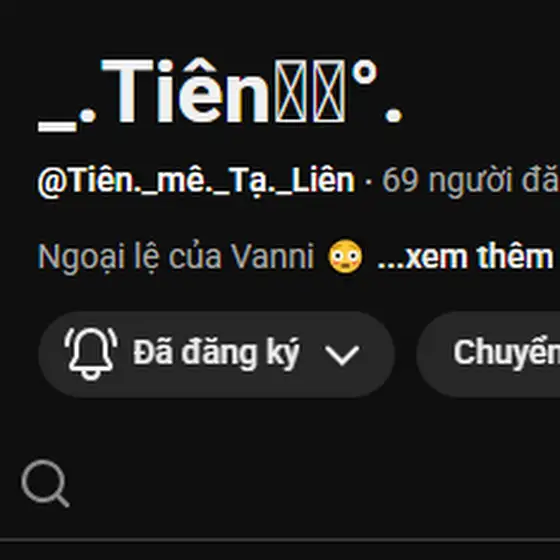Select the word Vanni in description
This screenshot has height=560, width=560.
click(x=272, y=256)
